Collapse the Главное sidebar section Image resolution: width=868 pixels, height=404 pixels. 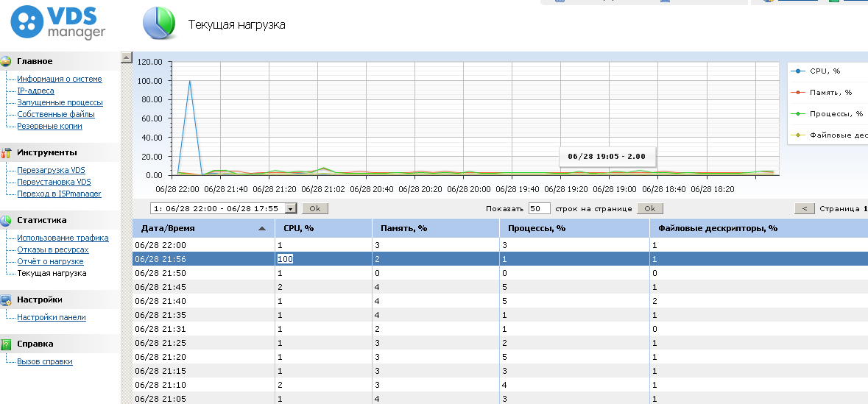(35, 61)
